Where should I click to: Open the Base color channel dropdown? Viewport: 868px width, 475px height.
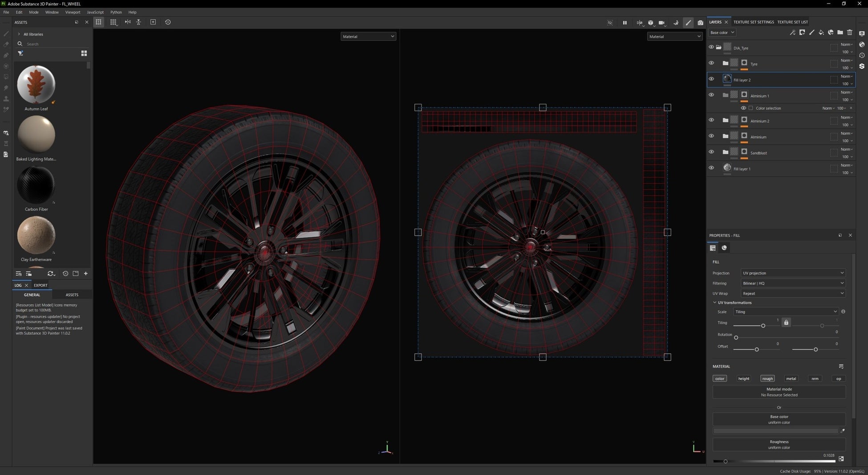click(x=722, y=33)
